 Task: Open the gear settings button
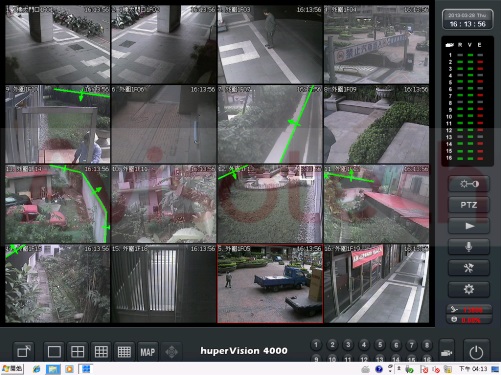coord(469,289)
